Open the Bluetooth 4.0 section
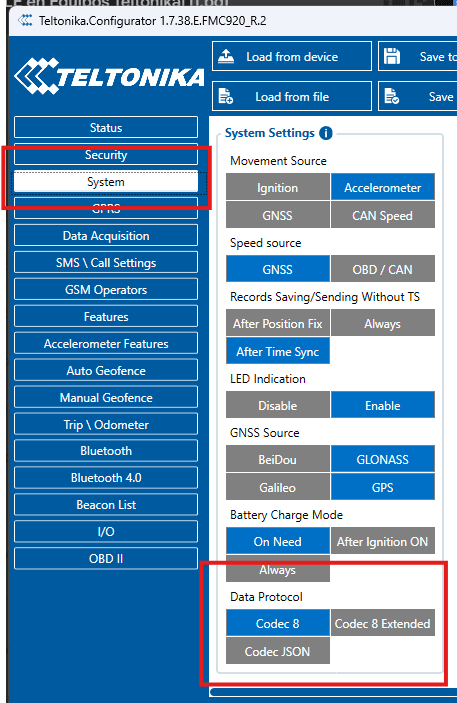The image size is (457, 703). point(106,478)
